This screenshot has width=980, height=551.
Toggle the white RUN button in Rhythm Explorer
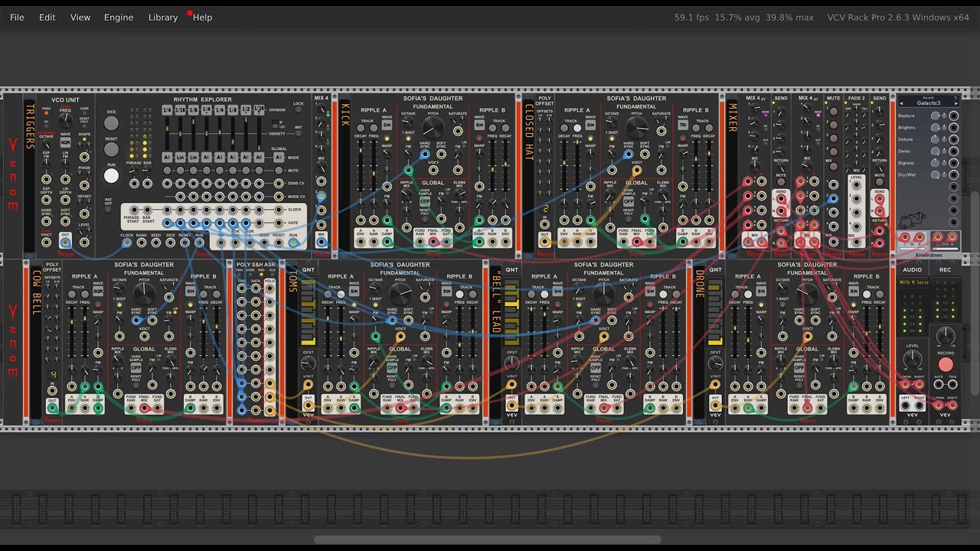[112, 176]
